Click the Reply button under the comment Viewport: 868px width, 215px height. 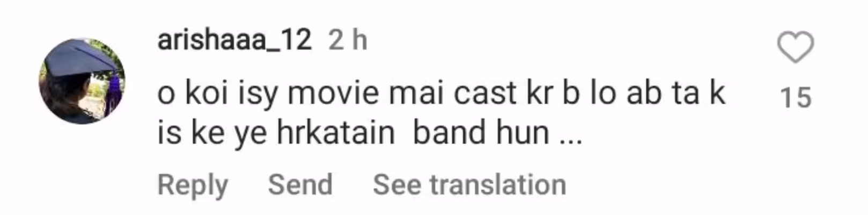pos(193,185)
